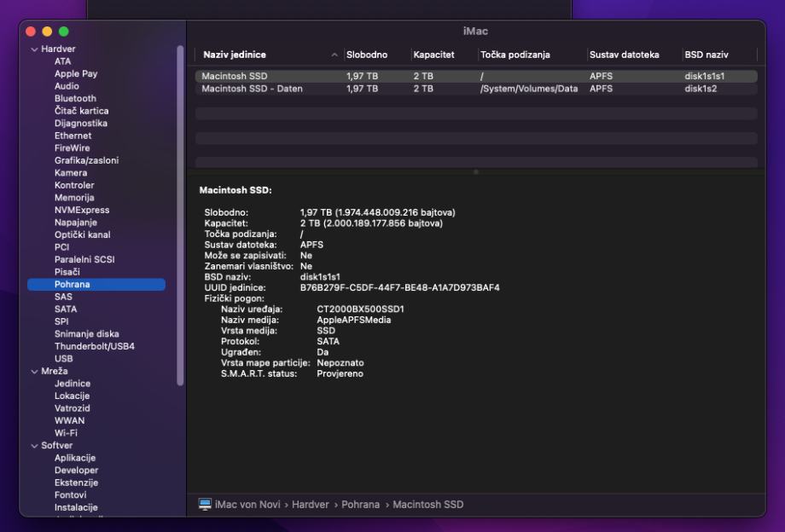This screenshot has width=785, height=532.
Task: Select Napajanje in sidebar
Action: (76, 223)
